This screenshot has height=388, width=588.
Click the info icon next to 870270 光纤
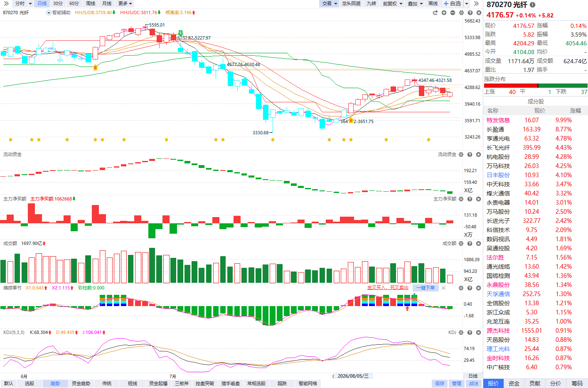[532, 5]
